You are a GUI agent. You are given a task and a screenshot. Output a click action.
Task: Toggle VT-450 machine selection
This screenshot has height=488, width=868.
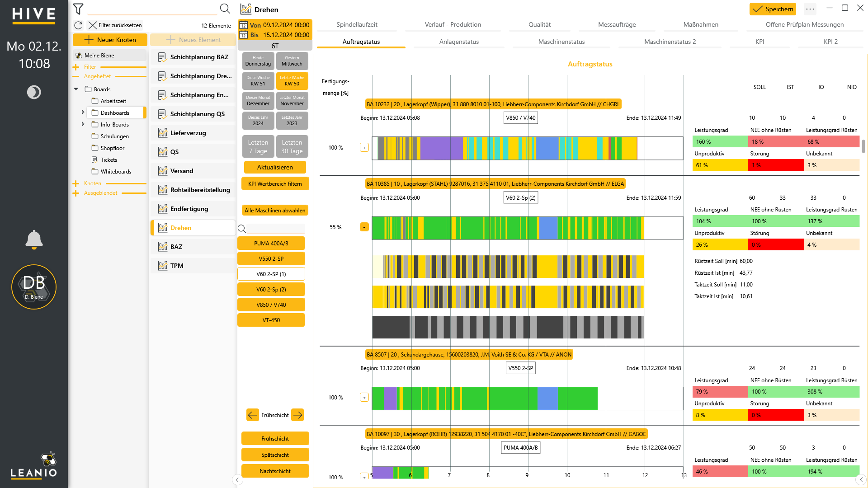coord(271,320)
